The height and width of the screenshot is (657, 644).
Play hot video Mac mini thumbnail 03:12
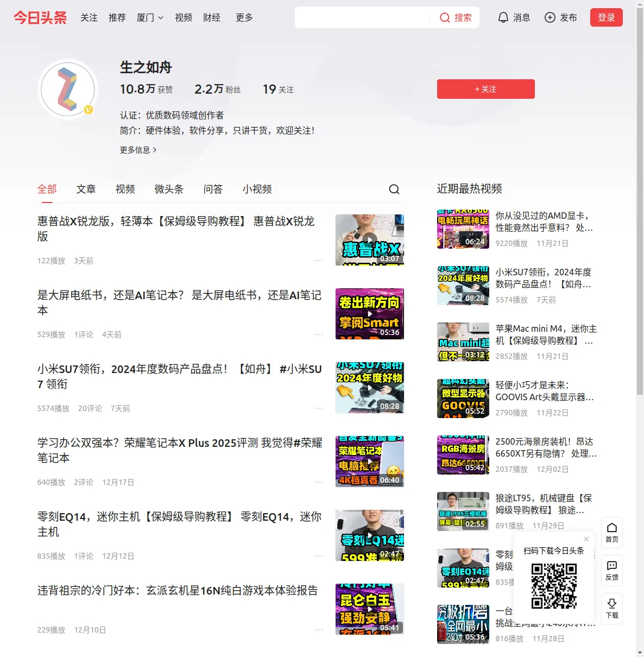pos(463,342)
